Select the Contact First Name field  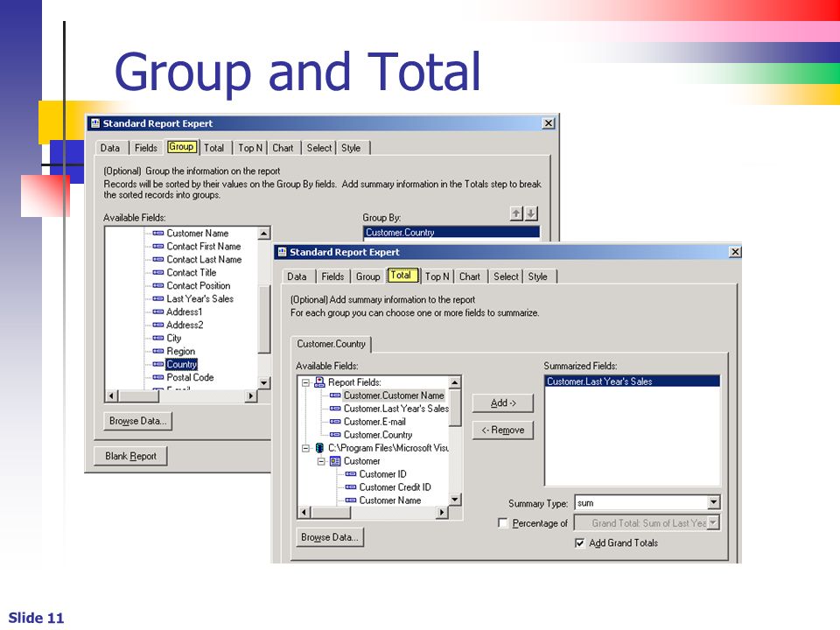coord(204,247)
